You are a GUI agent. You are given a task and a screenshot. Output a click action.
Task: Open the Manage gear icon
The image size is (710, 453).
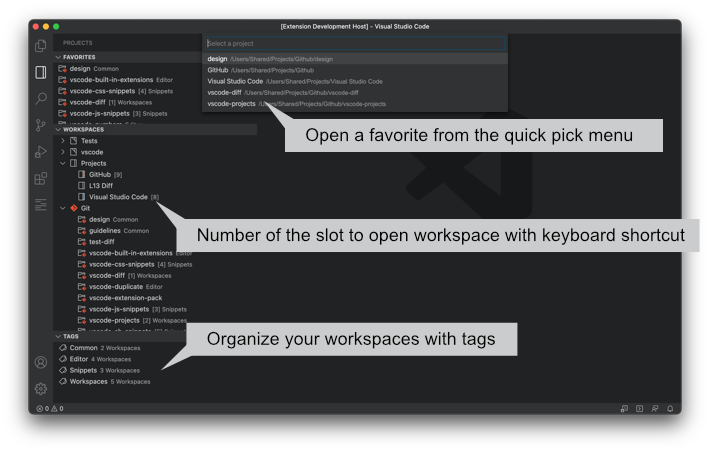click(x=41, y=389)
